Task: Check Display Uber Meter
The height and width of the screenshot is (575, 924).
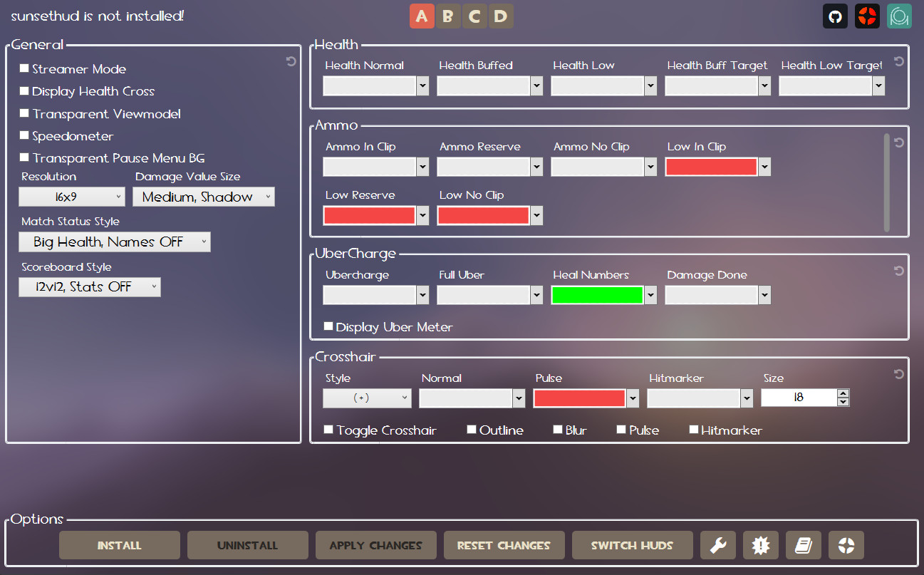Action: coord(328,326)
